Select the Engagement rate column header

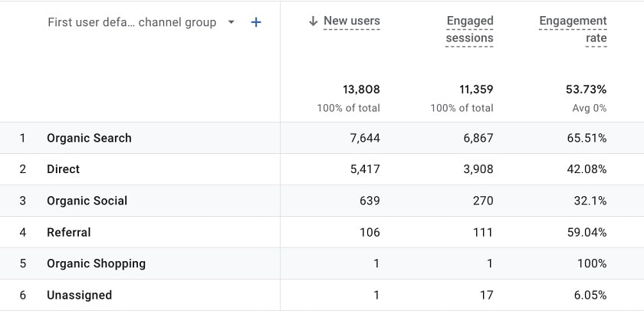(x=573, y=29)
